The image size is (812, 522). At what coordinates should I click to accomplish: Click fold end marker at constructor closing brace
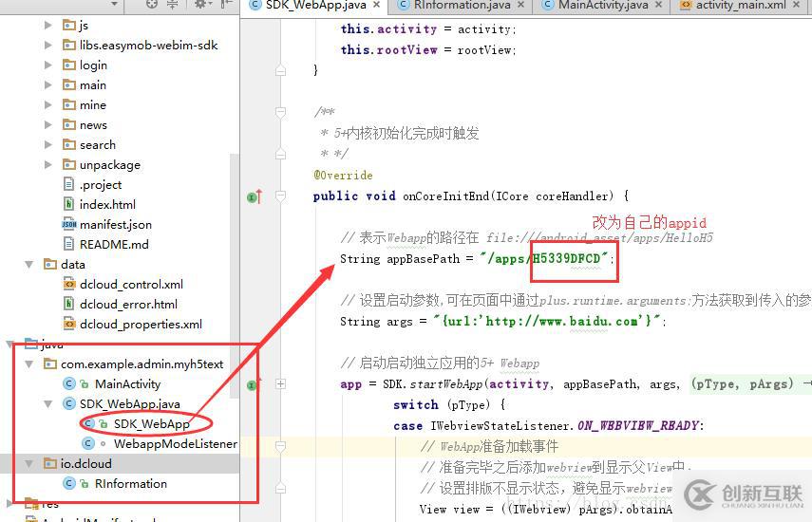[x=281, y=70]
